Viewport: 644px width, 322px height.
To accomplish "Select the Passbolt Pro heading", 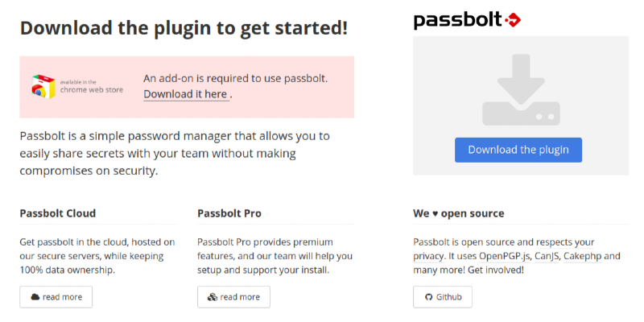I will click(229, 213).
